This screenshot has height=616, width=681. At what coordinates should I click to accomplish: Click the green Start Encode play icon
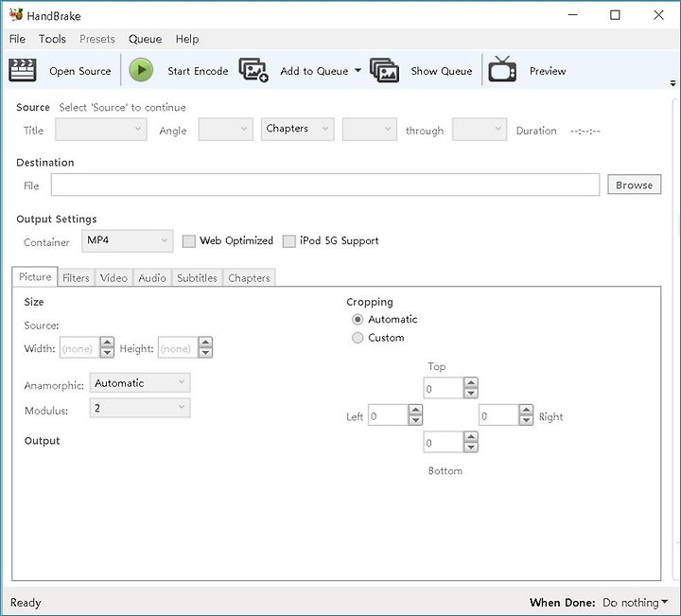tap(141, 70)
